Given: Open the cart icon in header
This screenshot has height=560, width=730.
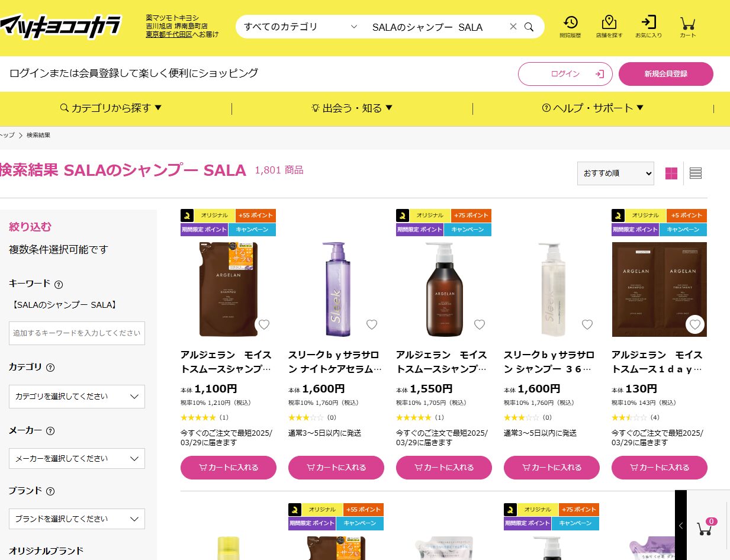Looking at the screenshot, I should click(687, 27).
